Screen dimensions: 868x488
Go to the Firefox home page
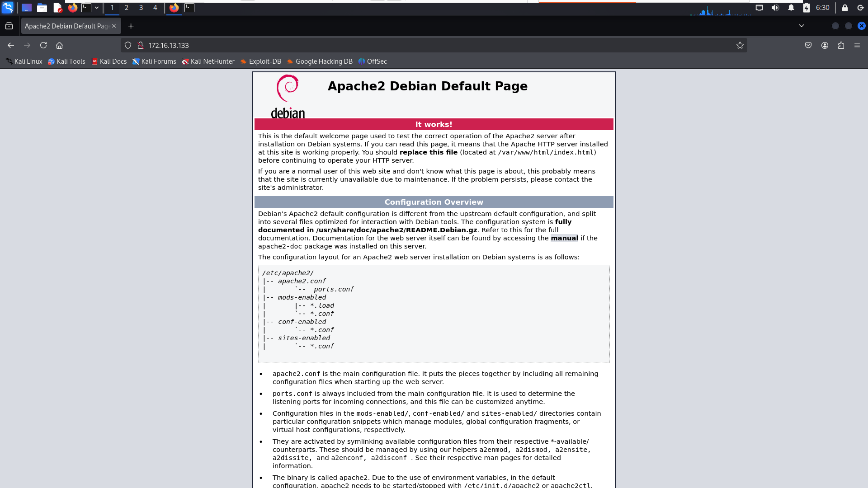pos(59,45)
